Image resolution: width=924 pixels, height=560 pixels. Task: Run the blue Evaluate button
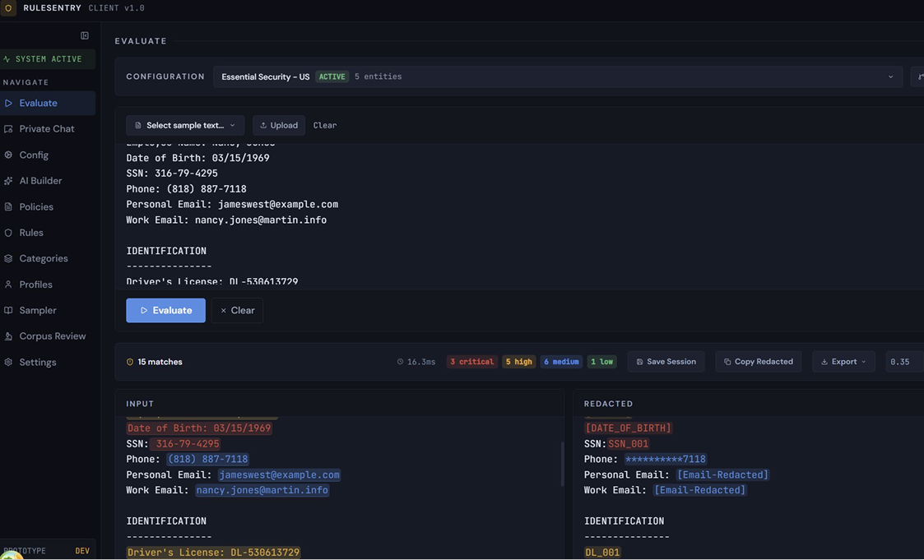point(165,310)
